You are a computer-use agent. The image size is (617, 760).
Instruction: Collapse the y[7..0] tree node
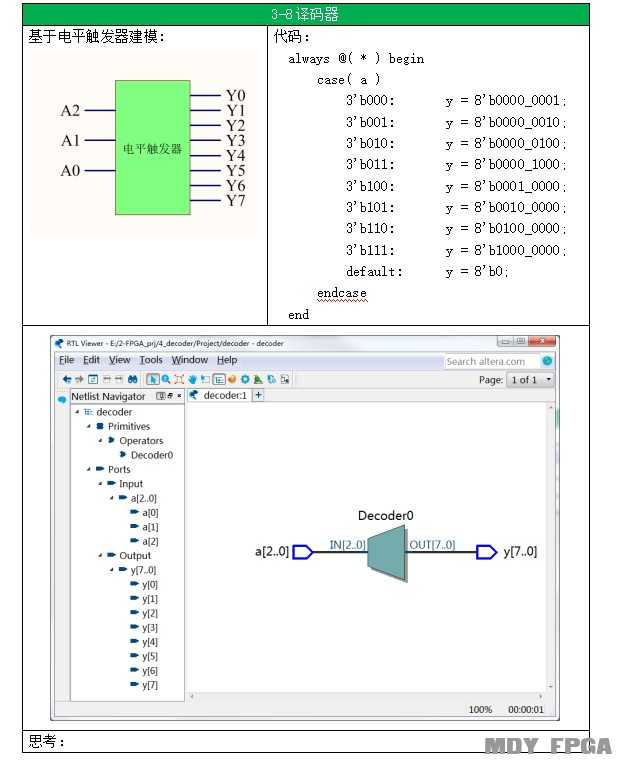(112, 570)
